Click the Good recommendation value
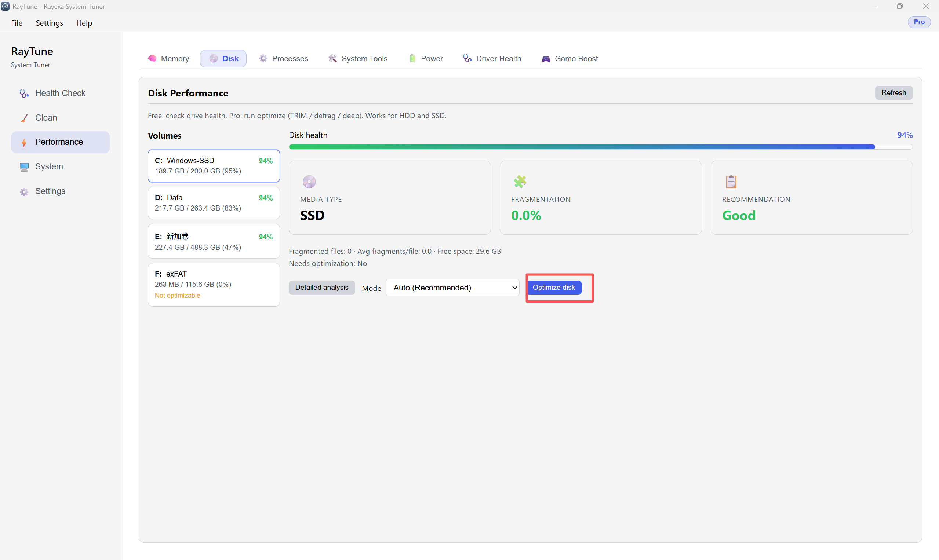 [739, 216]
